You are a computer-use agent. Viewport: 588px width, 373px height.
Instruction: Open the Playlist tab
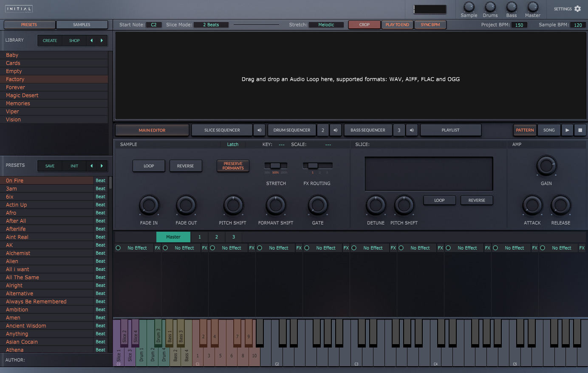click(x=450, y=130)
